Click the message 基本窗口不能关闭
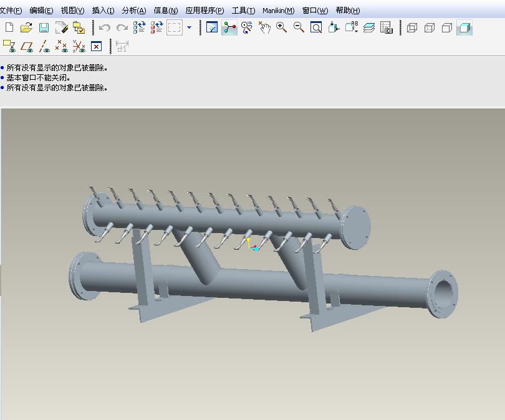Viewport: 505px width, 420px height. pos(38,77)
